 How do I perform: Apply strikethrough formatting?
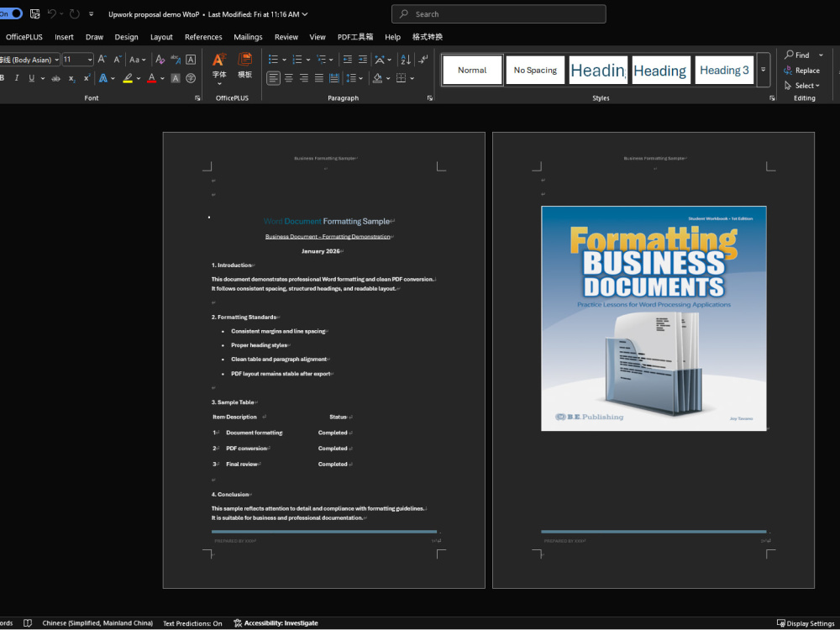55,78
